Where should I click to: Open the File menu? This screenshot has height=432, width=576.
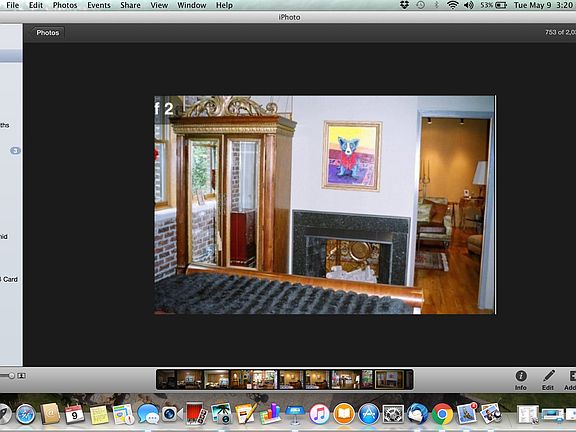pyautogui.click(x=12, y=5)
